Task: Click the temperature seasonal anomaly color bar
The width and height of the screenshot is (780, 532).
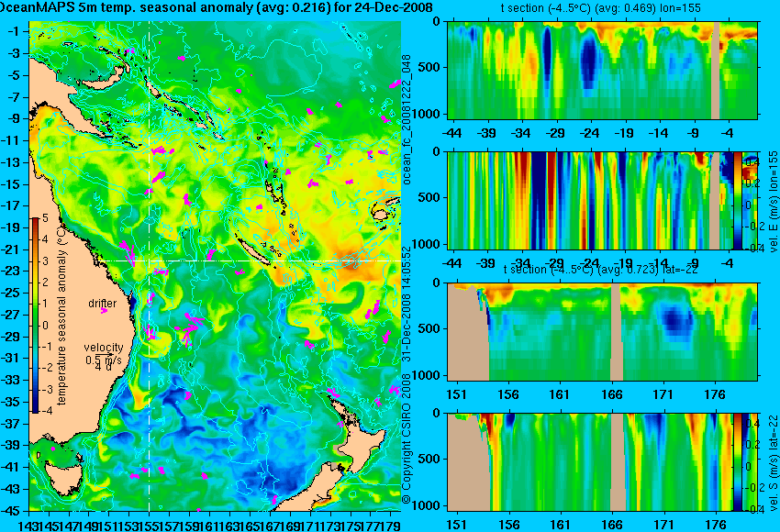Action: pos(35,316)
